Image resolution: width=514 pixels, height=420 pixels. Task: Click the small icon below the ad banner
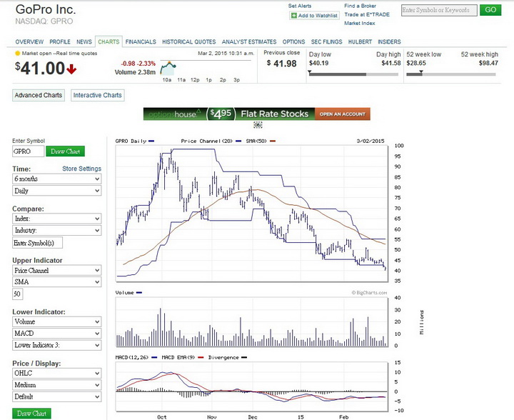tap(257, 124)
